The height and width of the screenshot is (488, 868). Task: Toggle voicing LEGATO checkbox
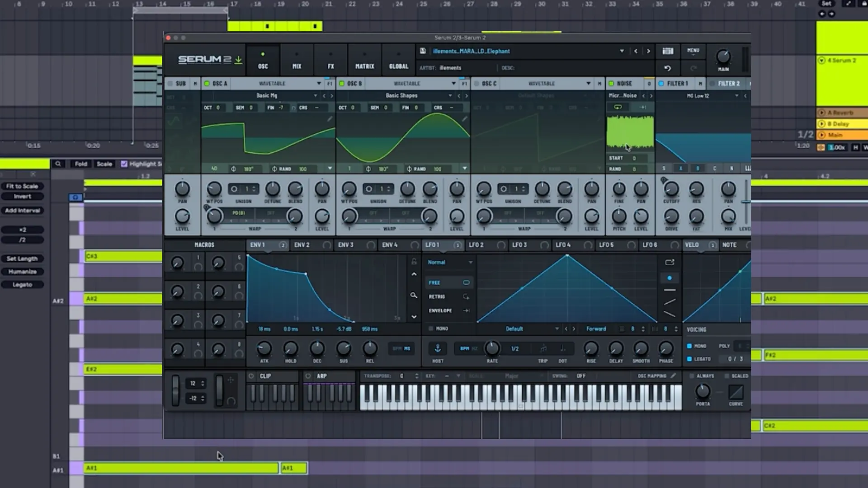click(689, 359)
